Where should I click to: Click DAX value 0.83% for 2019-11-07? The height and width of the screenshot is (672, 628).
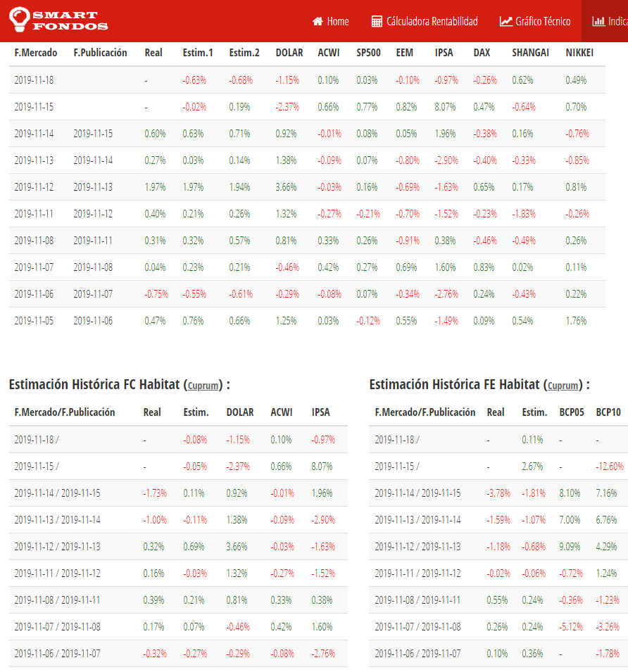pos(484,267)
